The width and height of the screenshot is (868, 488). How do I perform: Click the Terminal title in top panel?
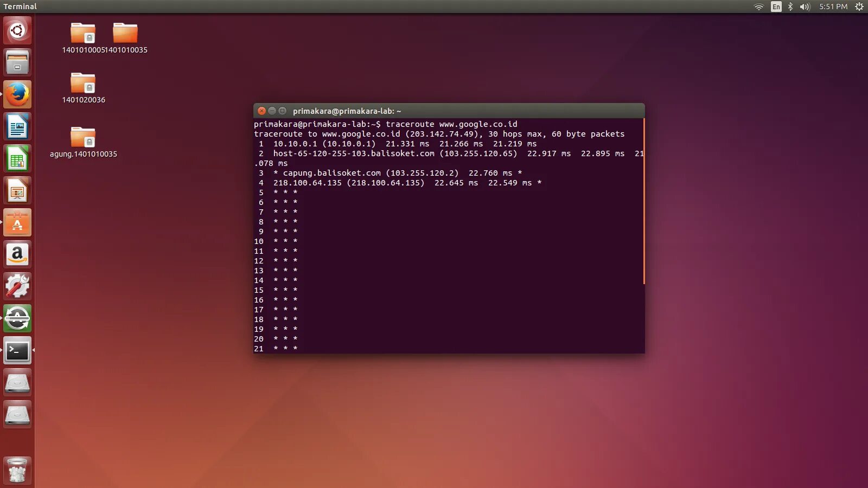[x=20, y=7]
